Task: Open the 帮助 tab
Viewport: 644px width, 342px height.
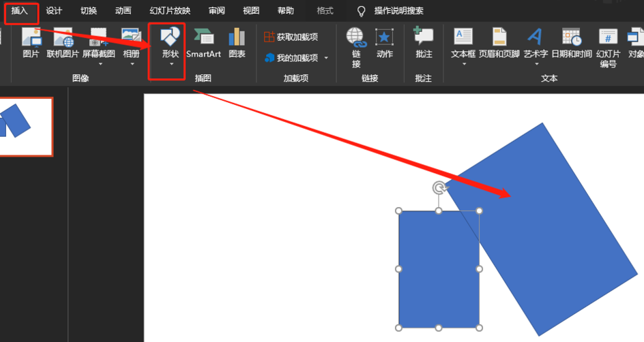Action: (285, 11)
